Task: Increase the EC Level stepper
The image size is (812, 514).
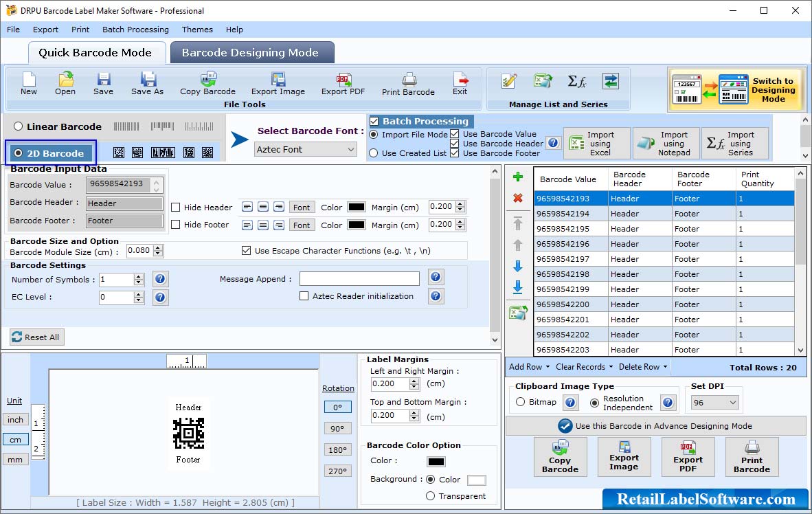Action: (x=138, y=294)
